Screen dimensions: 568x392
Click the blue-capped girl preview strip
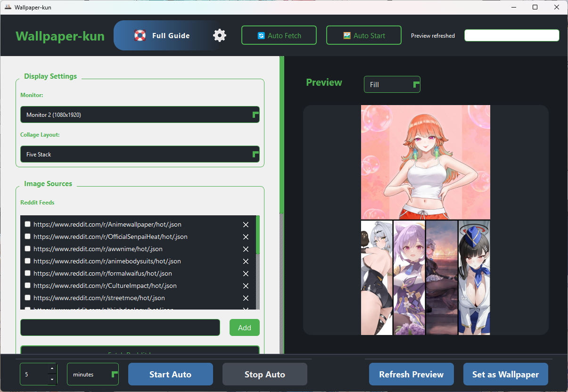pos(474,278)
